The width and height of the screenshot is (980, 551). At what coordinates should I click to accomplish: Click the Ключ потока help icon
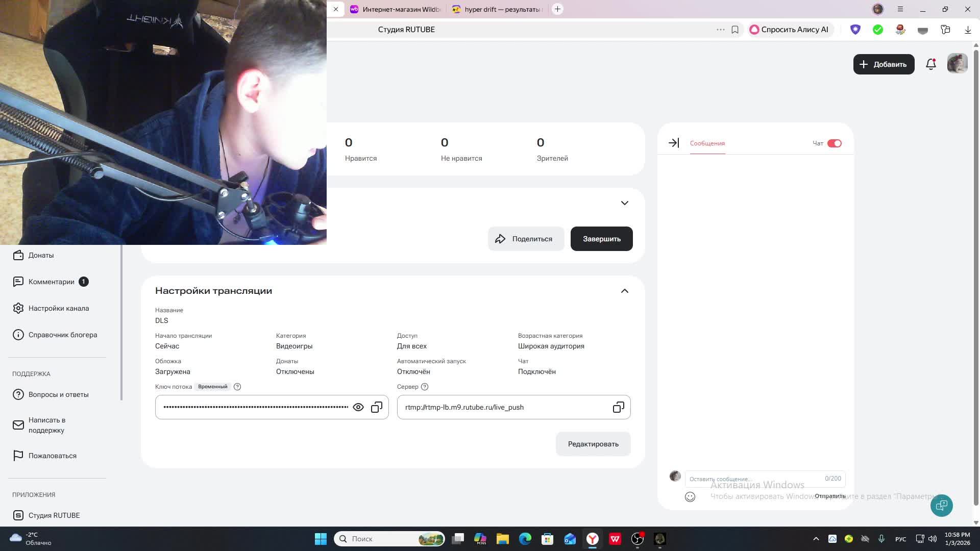coord(237,387)
